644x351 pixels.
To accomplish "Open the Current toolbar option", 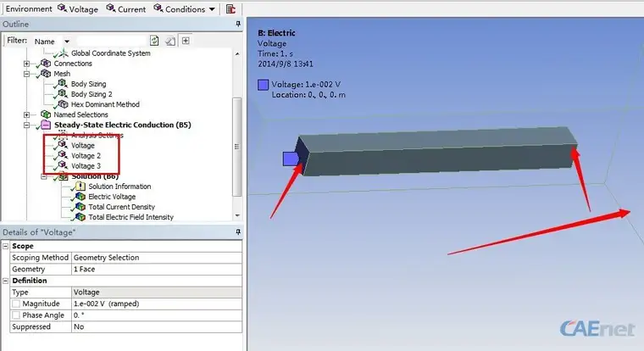I will tap(126, 8).
